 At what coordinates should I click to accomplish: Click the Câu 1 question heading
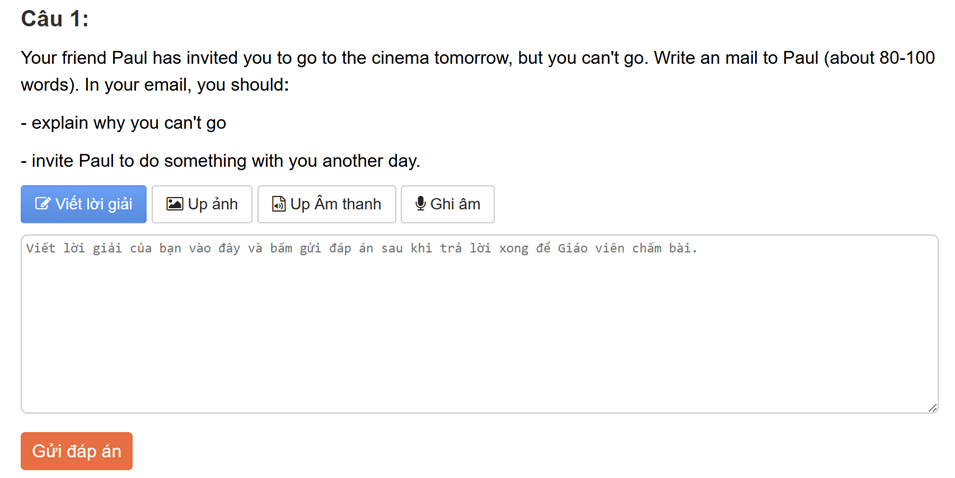click(x=54, y=19)
